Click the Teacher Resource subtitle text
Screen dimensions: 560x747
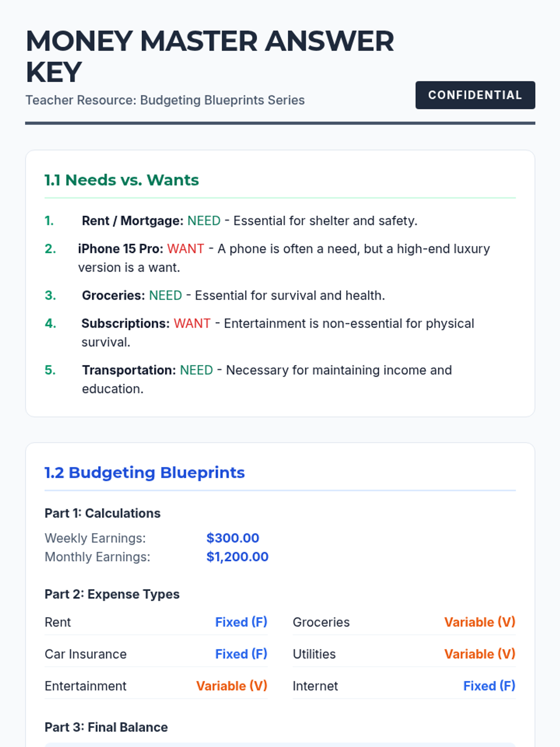165,100
